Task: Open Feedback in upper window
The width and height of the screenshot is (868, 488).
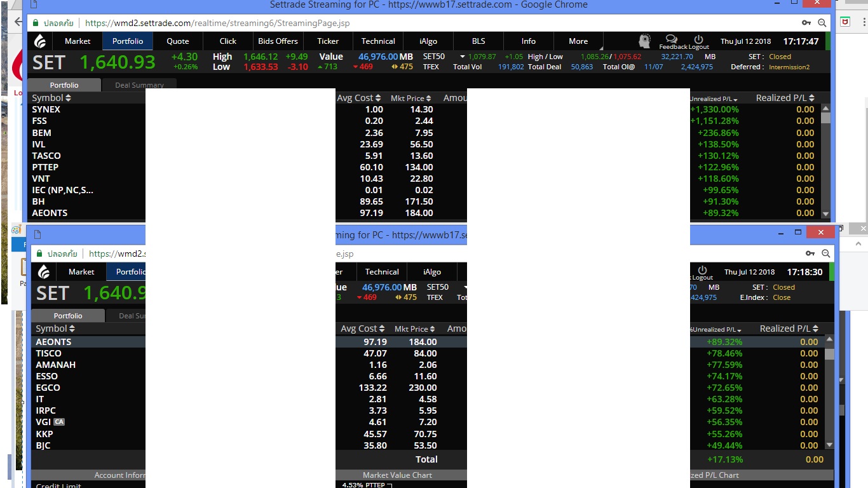Action: click(672, 43)
